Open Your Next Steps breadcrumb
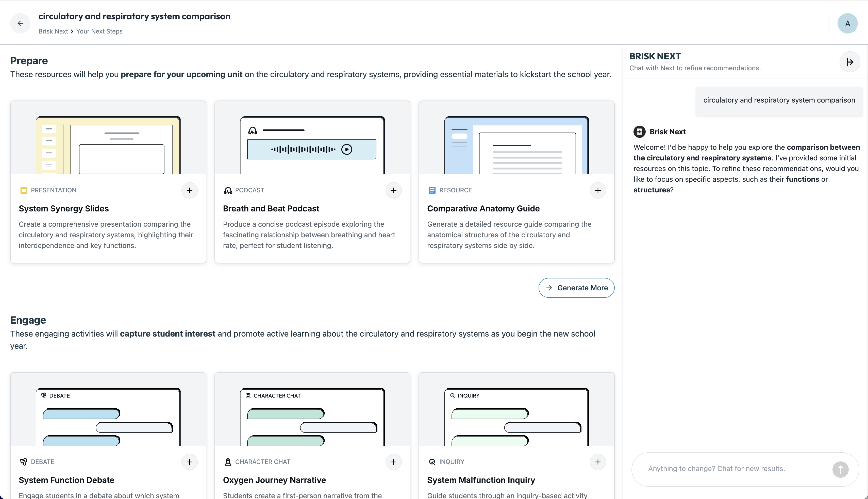This screenshot has width=868, height=499. [99, 31]
